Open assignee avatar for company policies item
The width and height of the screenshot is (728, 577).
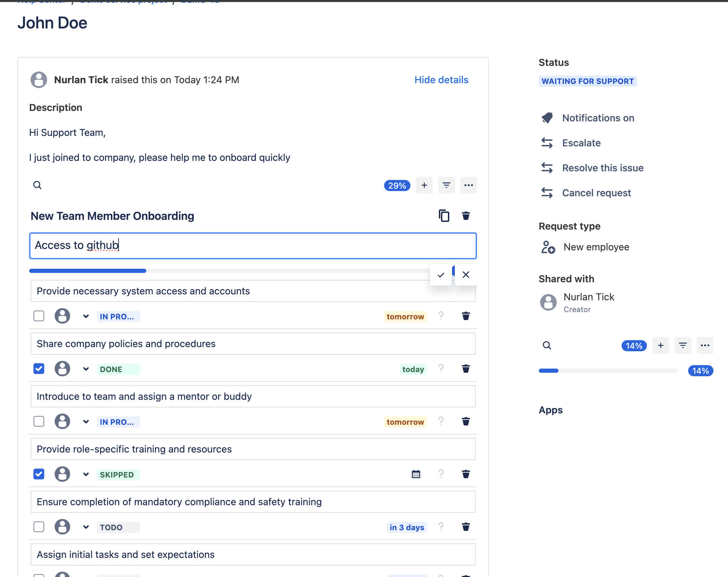(62, 369)
